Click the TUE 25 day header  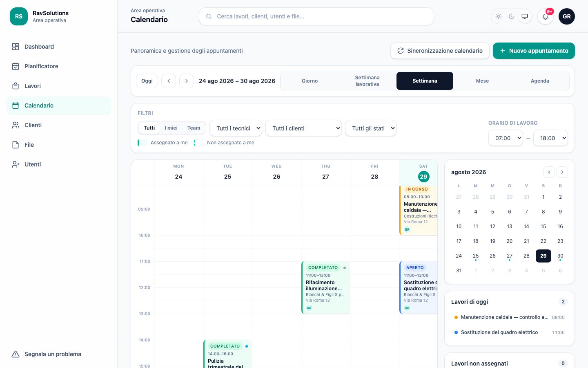point(228,172)
